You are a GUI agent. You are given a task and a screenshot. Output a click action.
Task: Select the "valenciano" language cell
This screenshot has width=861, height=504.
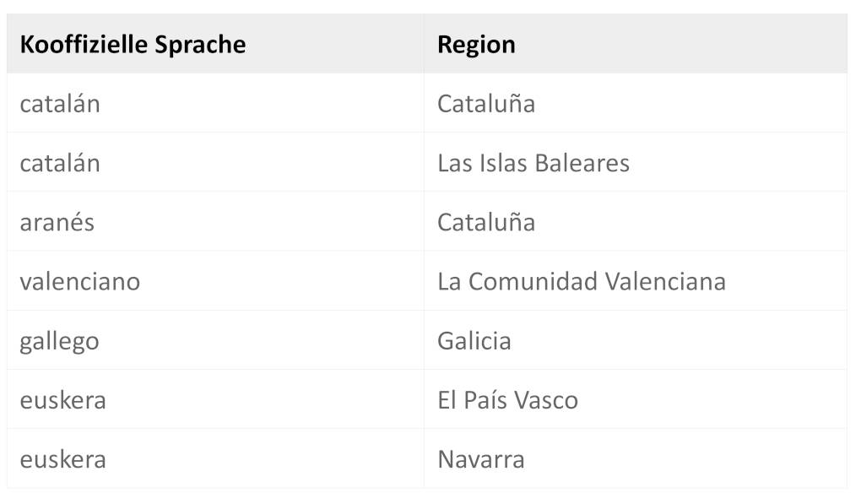click(x=80, y=281)
